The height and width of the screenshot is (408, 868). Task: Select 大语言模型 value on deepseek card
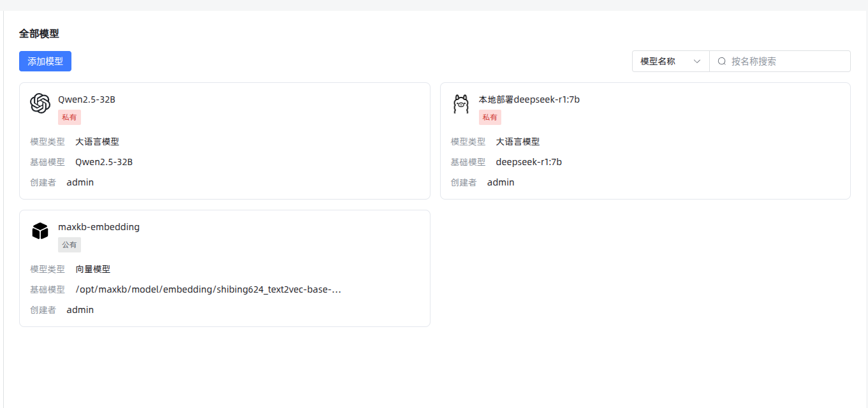tap(518, 142)
